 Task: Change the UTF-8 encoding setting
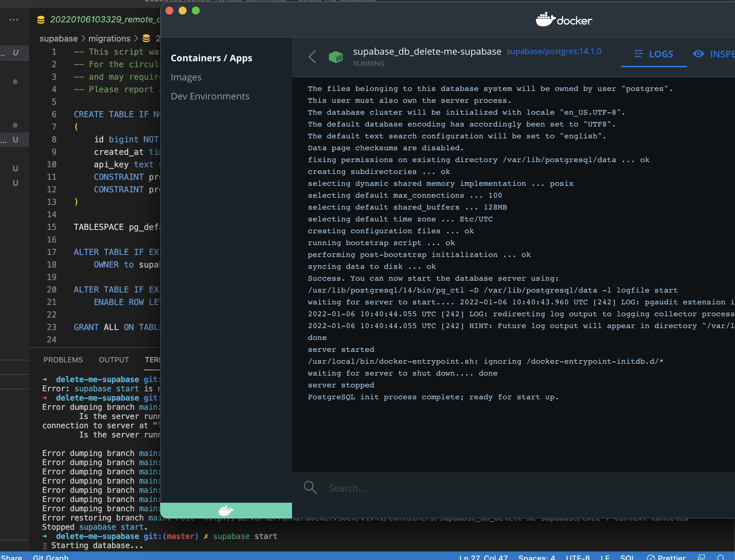tap(577, 557)
